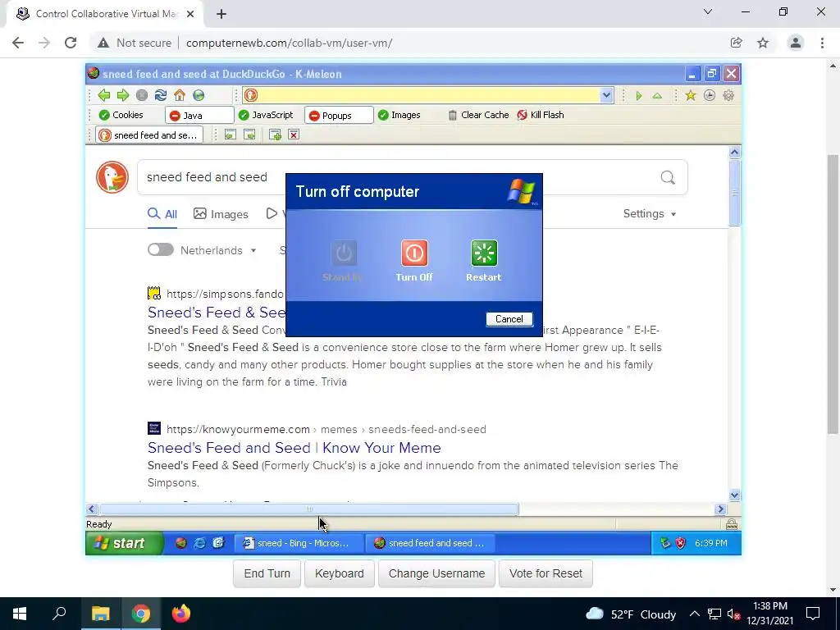Open File Explorer in Windows taskbar
840x630 pixels.
pos(101,614)
